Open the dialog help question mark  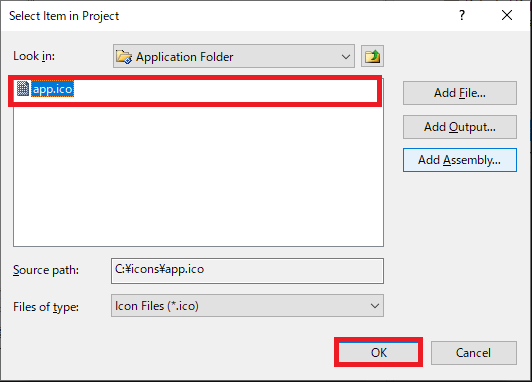click(462, 15)
